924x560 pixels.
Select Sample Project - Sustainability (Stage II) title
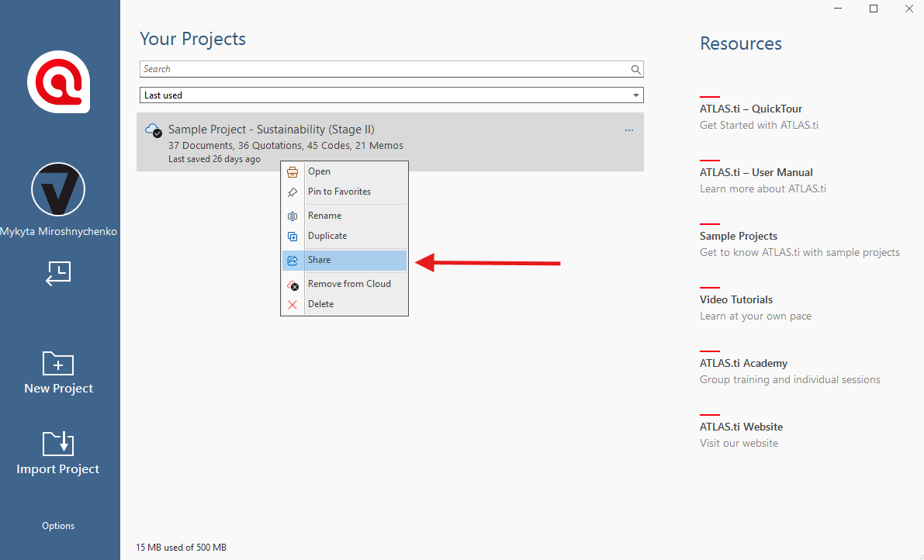pyautogui.click(x=272, y=130)
